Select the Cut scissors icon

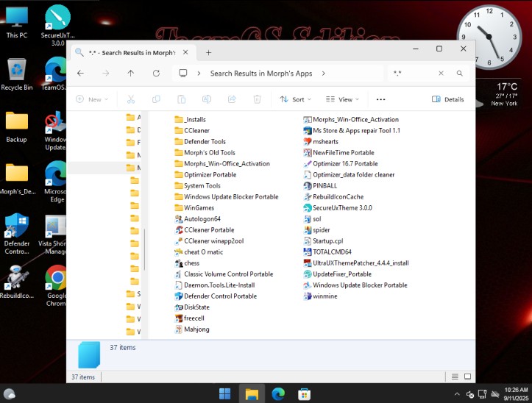click(131, 99)
